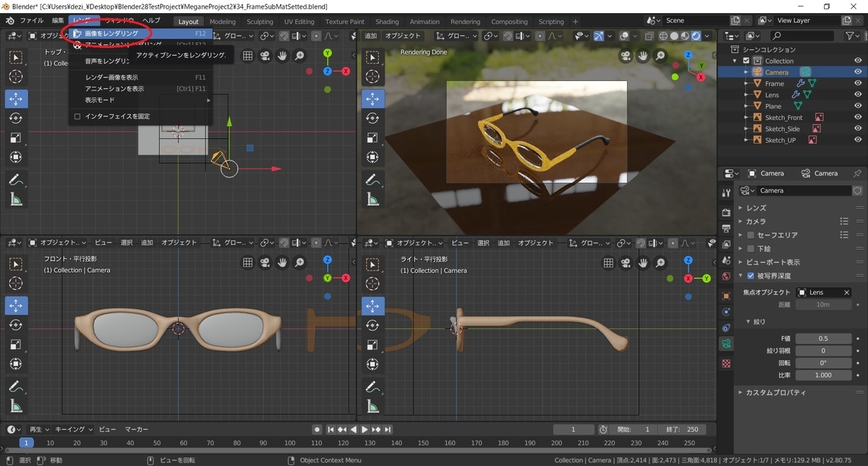Click the F値 0.5 value field
868x466 pixels.
coord(823,339)
